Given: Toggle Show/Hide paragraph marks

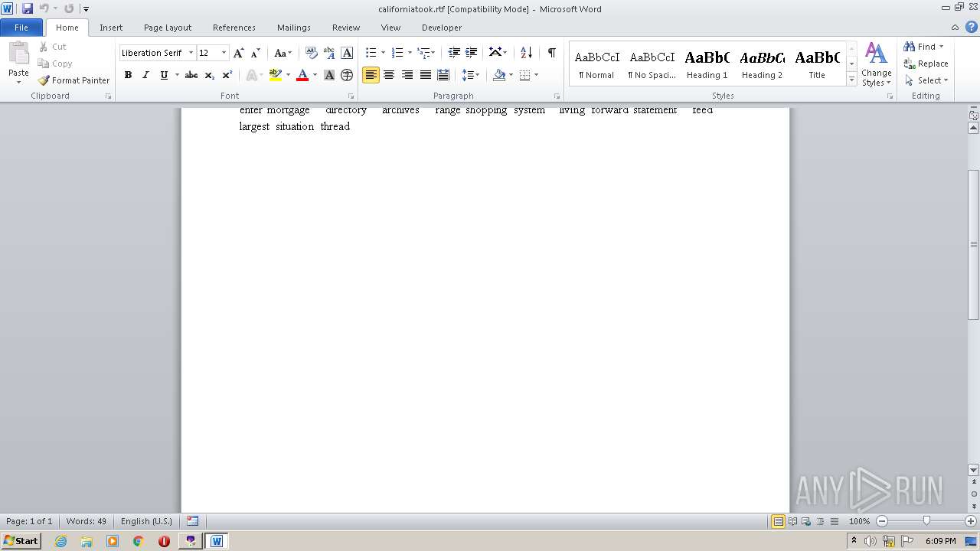Looking at the screenshot, I should click(551, 53).
